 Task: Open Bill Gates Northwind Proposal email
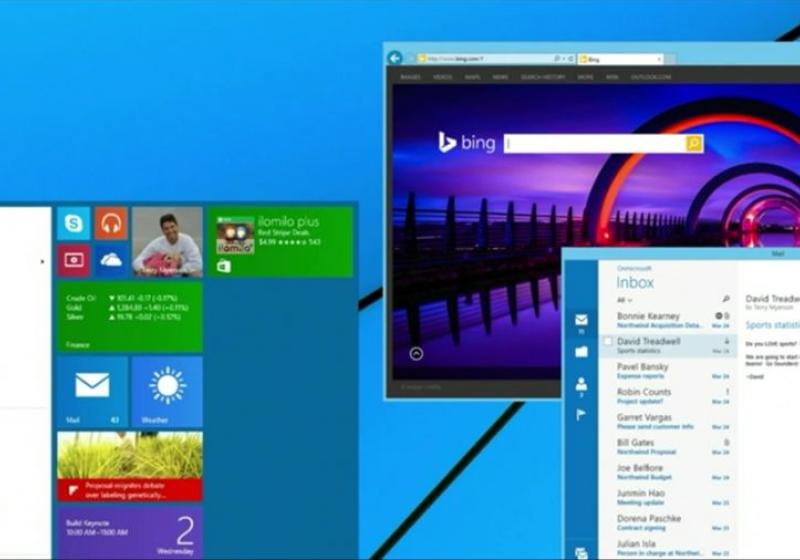668,447
